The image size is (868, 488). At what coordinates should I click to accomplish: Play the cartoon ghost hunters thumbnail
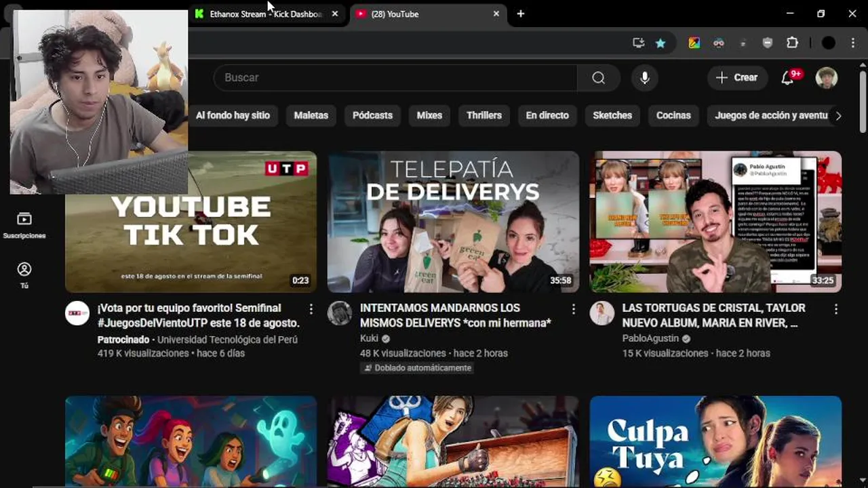pyautogui.click(x=191, y=441)
